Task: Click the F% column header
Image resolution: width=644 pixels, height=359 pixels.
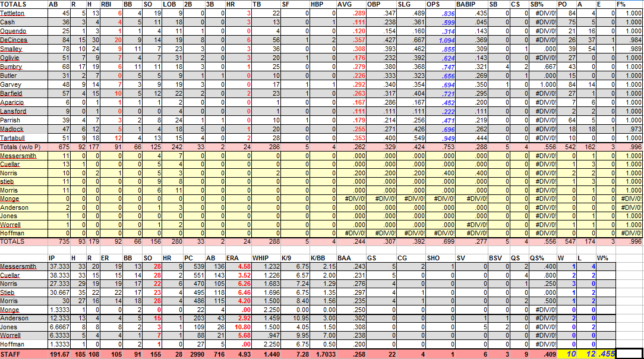Action: click(629, 4)
